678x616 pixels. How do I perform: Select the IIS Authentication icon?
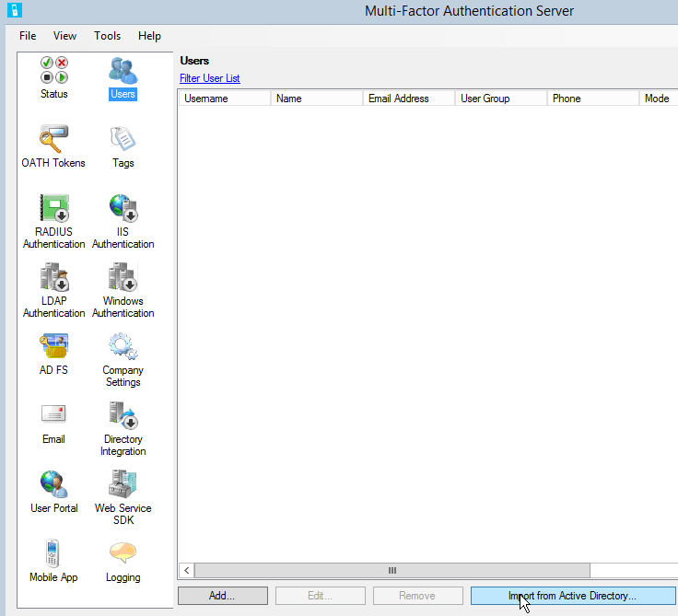pos(123,209)
